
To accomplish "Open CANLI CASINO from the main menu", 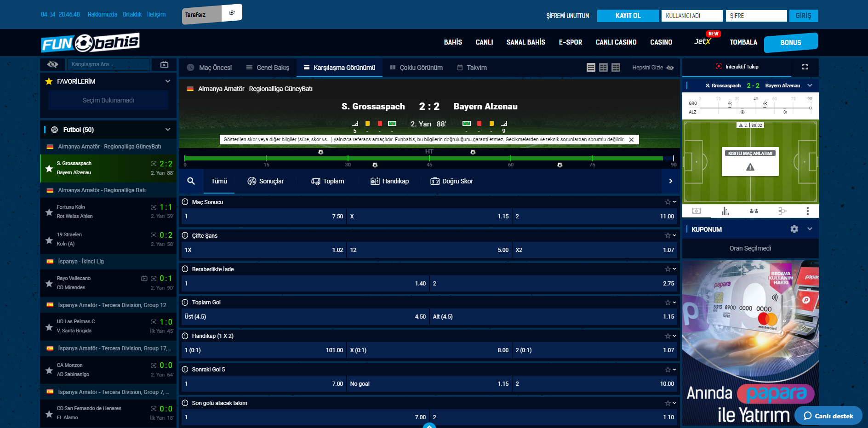I will pyautogui.click(x=616, y=42).
